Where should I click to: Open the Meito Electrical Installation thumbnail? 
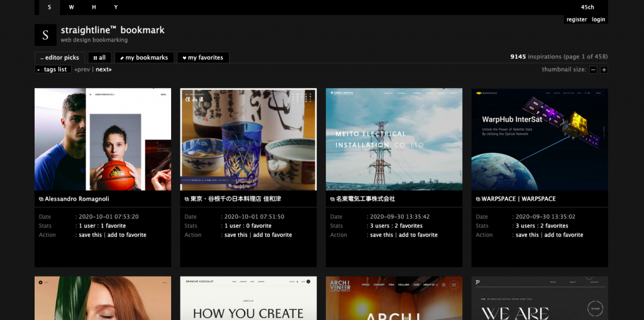click(x=394, y=140)
